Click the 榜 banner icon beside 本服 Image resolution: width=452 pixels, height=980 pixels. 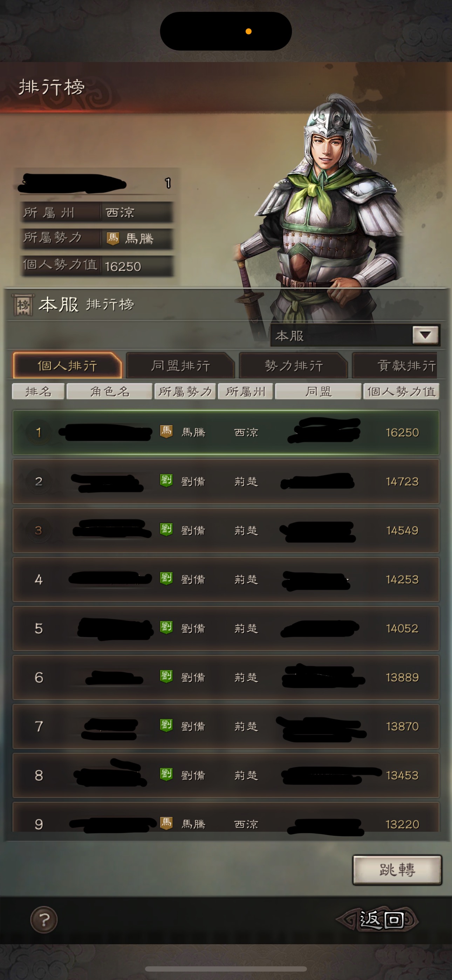pyautogui.click(x=23, y=305)
